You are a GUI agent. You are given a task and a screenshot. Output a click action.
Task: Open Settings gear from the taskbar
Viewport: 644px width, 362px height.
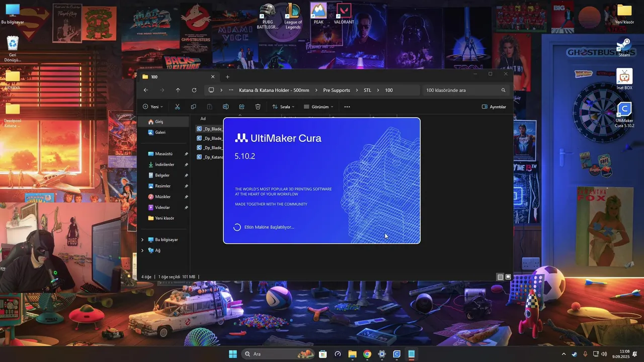(x=382, y=354)
